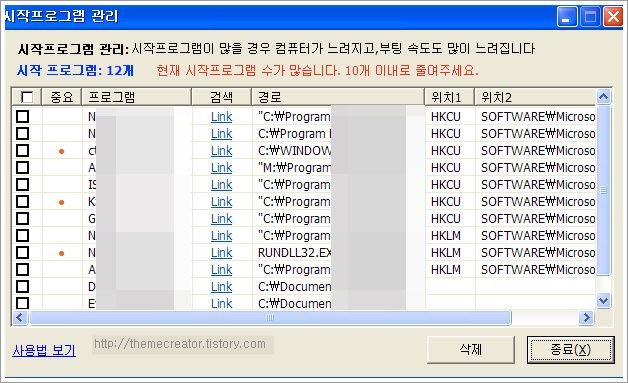Follow the Link in the RUNDLL32.EX row
The image size is (628, 383).
point(221,253)
